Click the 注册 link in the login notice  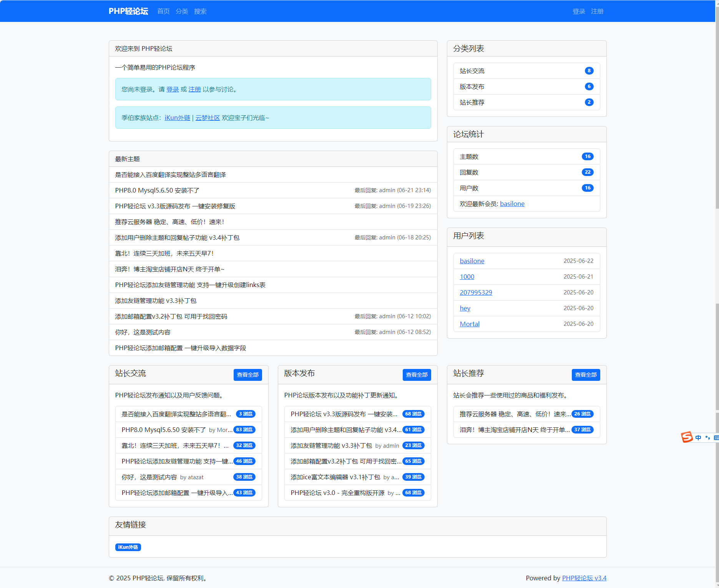click(195, 89)
